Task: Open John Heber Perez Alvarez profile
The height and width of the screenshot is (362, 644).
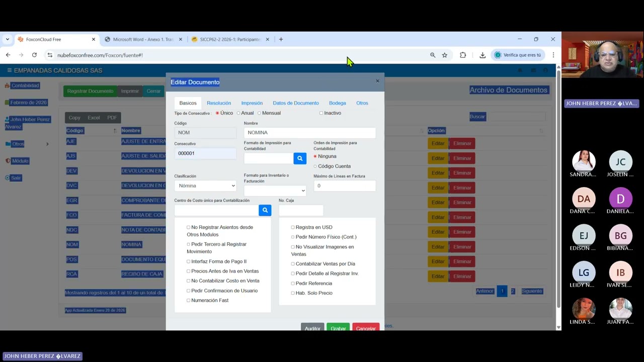Action: (28, 123)
